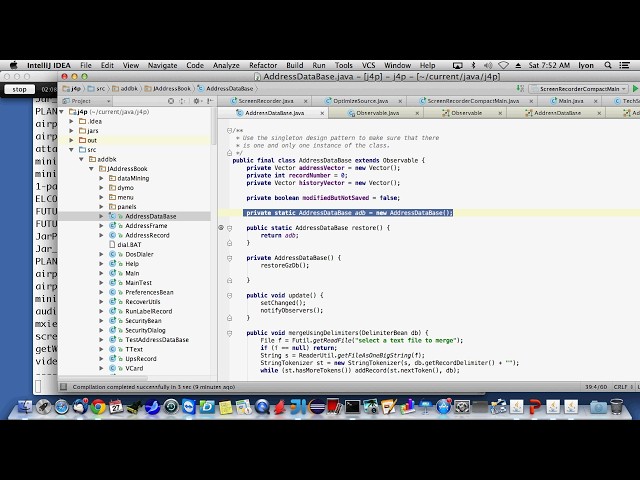Click the volume icon in menu bar
This screenshot has width=640, height=480.
[488, 65]
